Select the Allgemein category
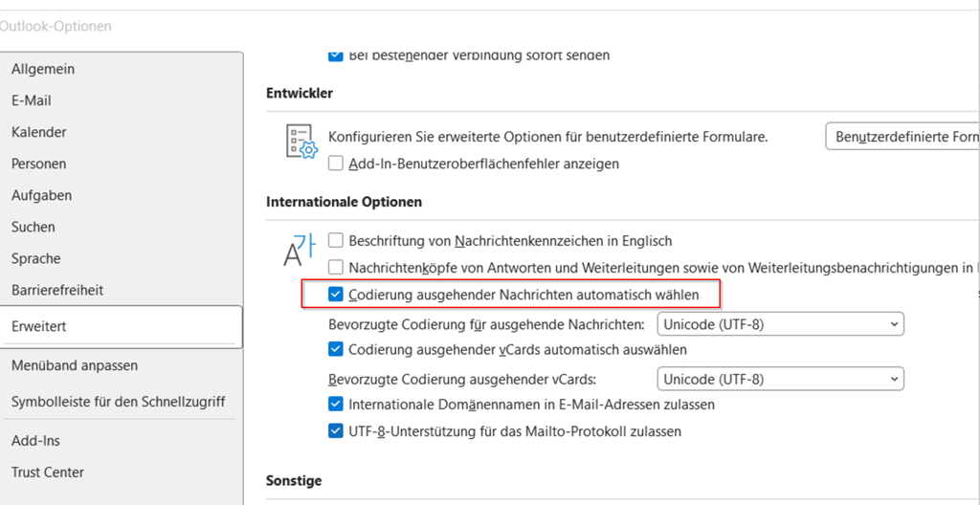 pos(43,69)
